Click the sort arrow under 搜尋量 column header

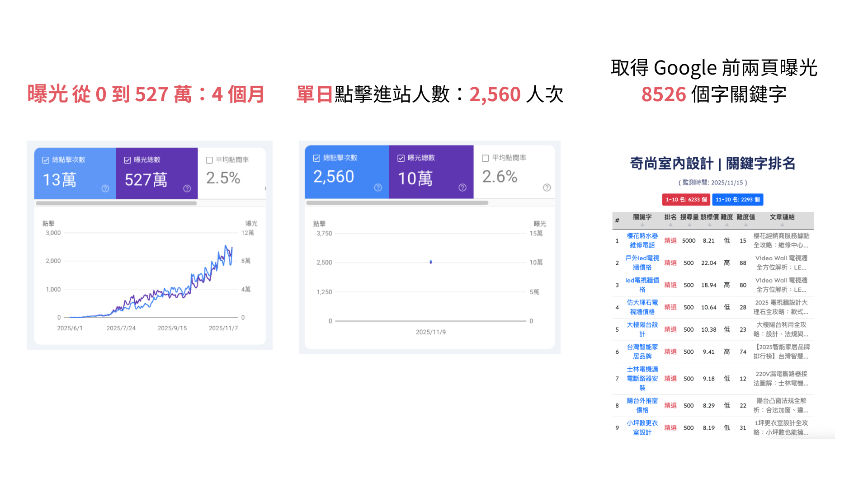pos(689,225)
